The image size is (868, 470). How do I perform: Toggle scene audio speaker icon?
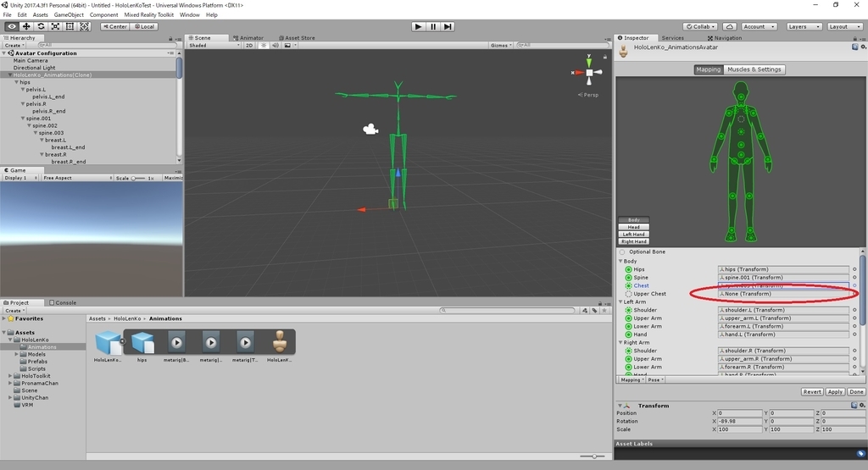tap(275, 46)
